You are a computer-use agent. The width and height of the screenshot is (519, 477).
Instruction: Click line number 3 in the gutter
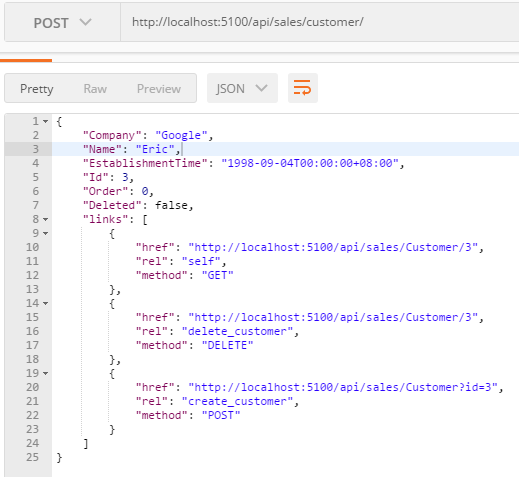[x=36, y=149]
